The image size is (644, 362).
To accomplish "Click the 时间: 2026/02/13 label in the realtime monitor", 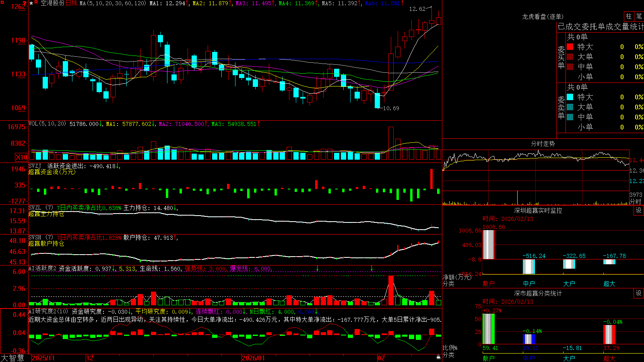I will click(508, 219).
